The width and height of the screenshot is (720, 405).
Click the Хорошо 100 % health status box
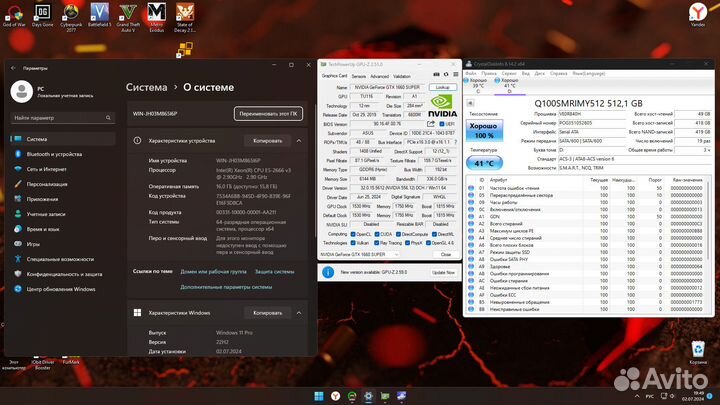(484, 130)
